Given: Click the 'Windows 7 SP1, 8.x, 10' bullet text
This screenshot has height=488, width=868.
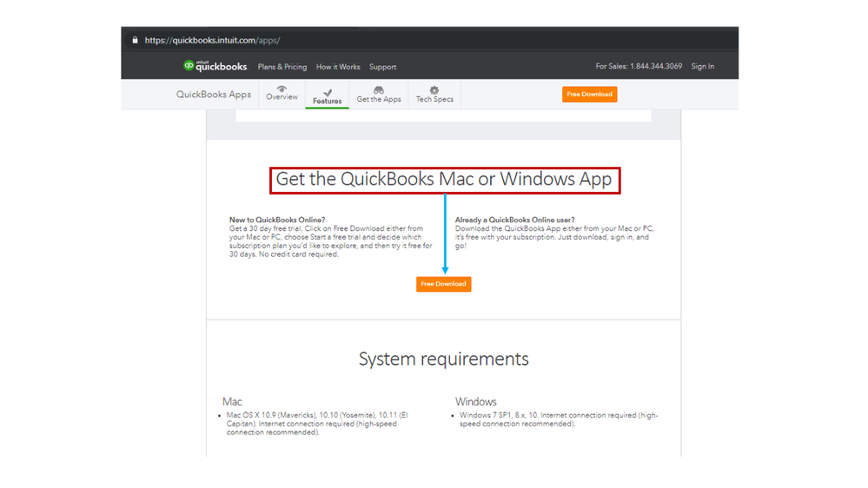Looking at the screenshot, I should click(559, 419).
